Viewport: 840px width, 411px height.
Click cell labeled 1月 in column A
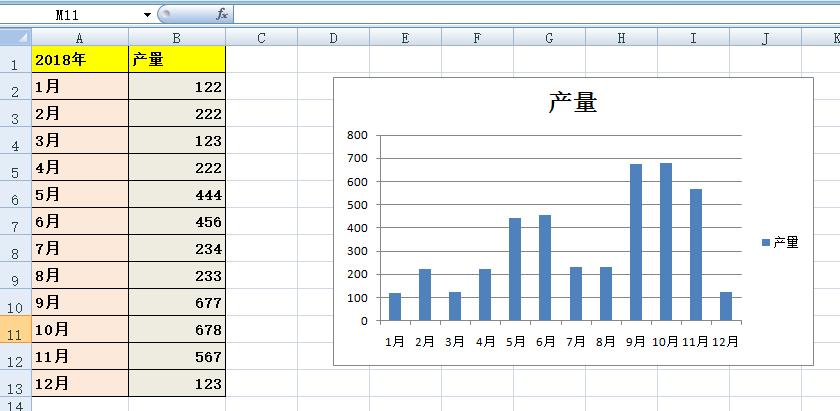tap(80, 86)
